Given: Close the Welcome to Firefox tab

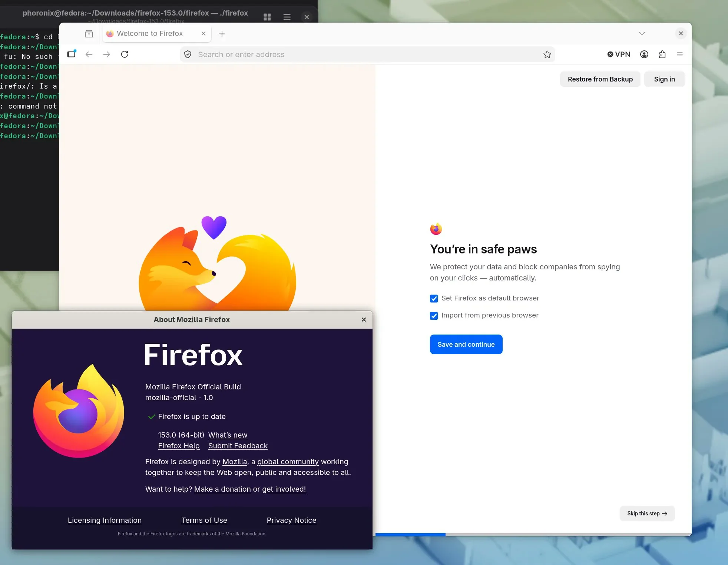Looking at the screenshot, I should (203, 33).
